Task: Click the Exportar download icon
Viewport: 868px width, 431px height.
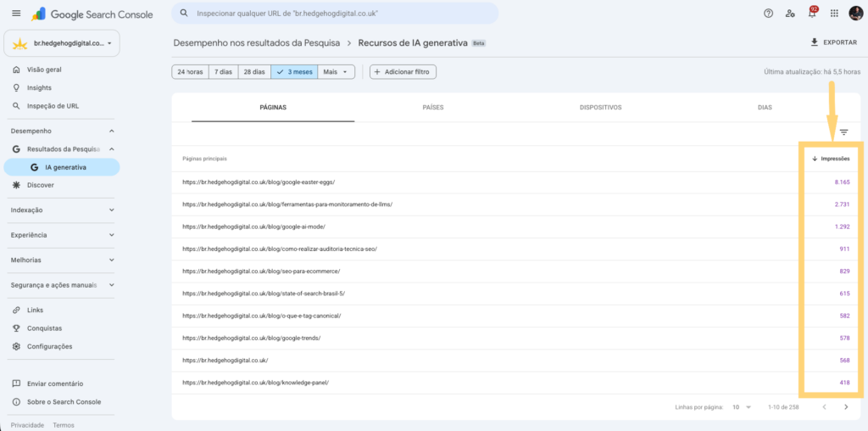Action: pos(815,42)
